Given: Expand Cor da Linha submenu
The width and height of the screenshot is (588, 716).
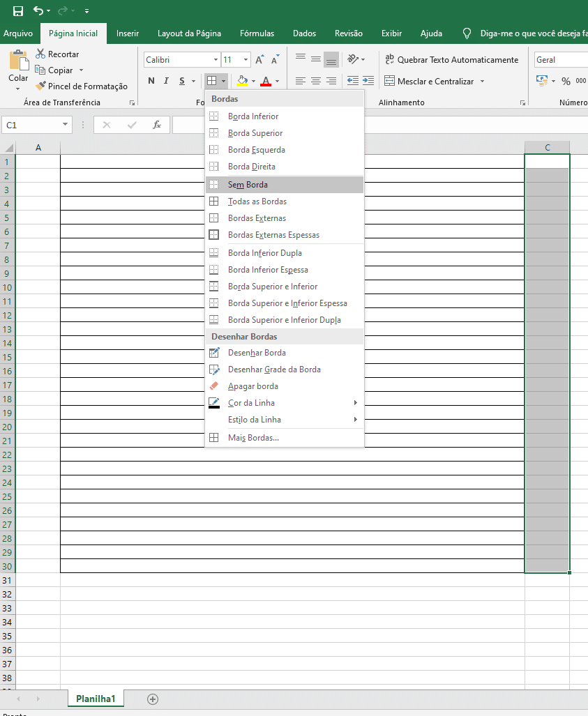Looking at the screenshot, I should (284, 403).
